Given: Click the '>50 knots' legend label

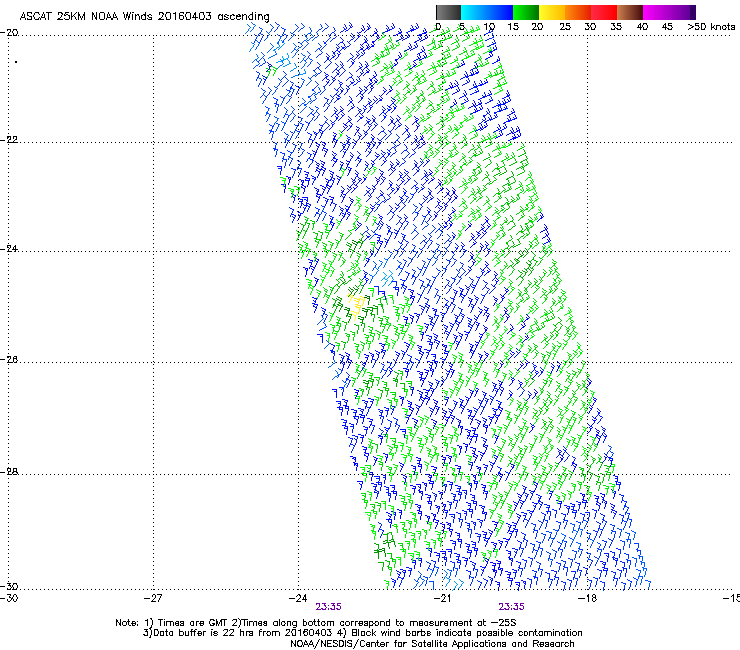Looking at the screenshot, I should pyautogui.click(x=711, y=27).
